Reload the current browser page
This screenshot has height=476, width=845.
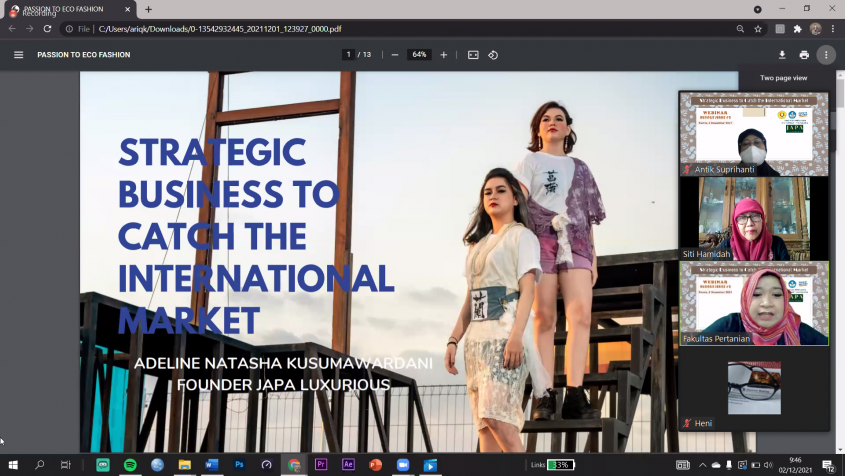coord(47,29)
